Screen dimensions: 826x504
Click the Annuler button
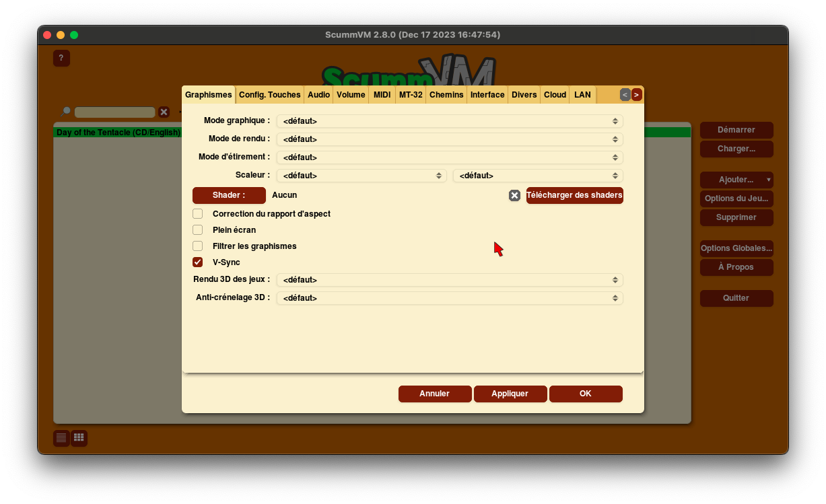[x=434, y=394]
